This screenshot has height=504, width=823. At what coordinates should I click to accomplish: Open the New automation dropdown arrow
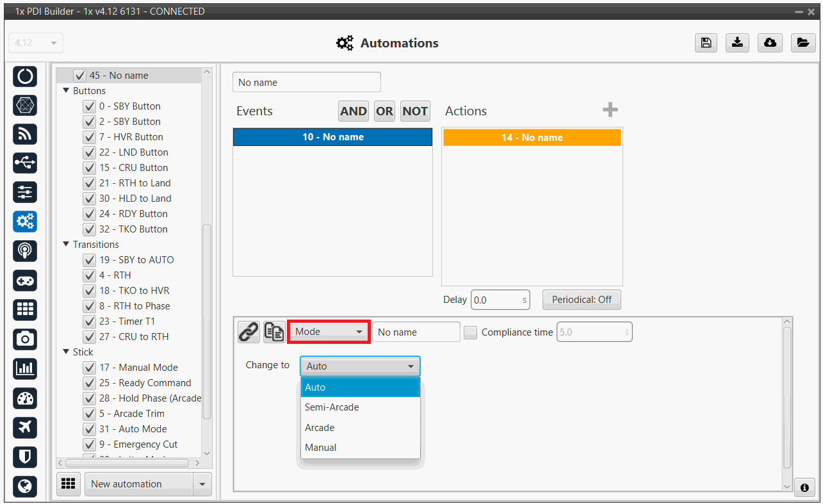coord(202,484)
